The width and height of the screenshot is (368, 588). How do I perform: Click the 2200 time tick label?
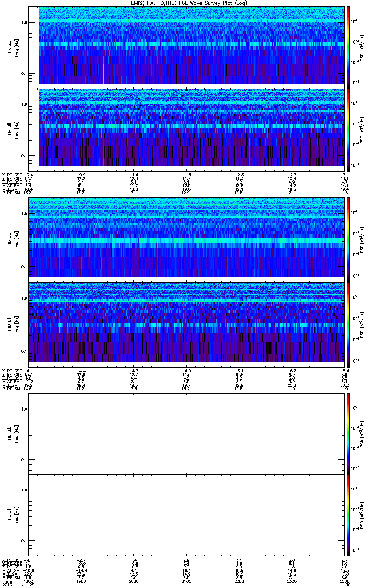click(239, 581)
